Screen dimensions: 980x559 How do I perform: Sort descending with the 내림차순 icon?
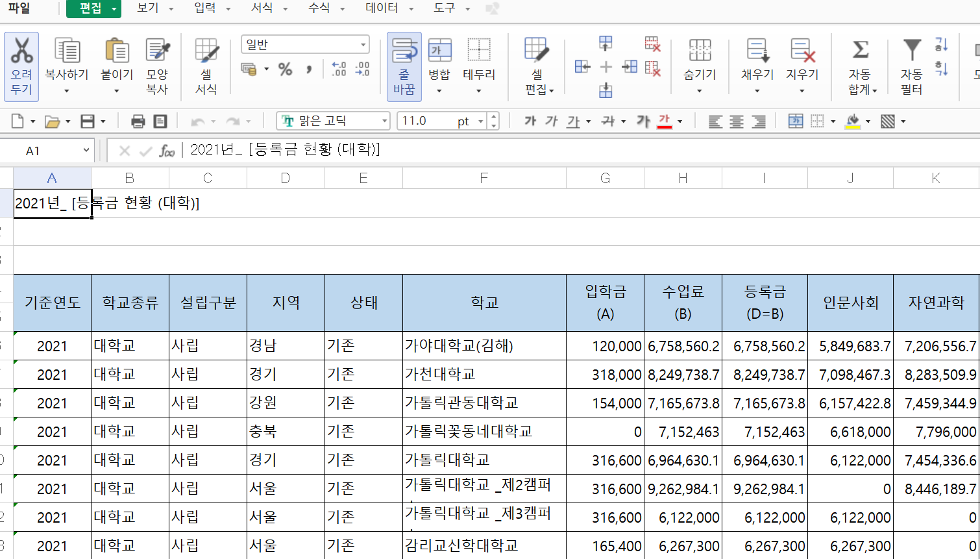coord(942,68)
